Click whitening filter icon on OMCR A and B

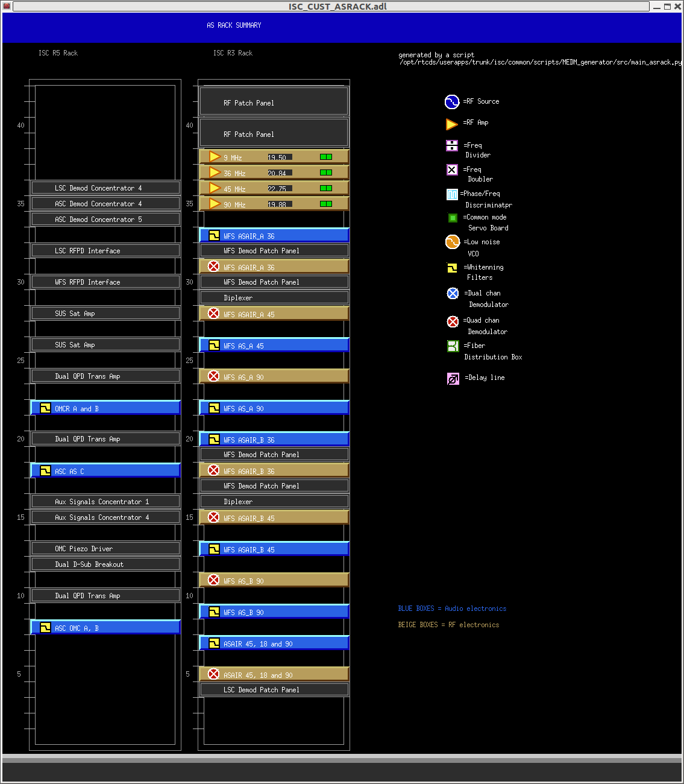click(45, 408)
